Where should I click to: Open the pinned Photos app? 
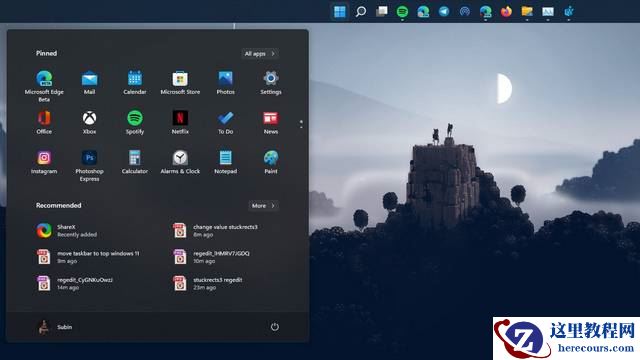(225, 83)
